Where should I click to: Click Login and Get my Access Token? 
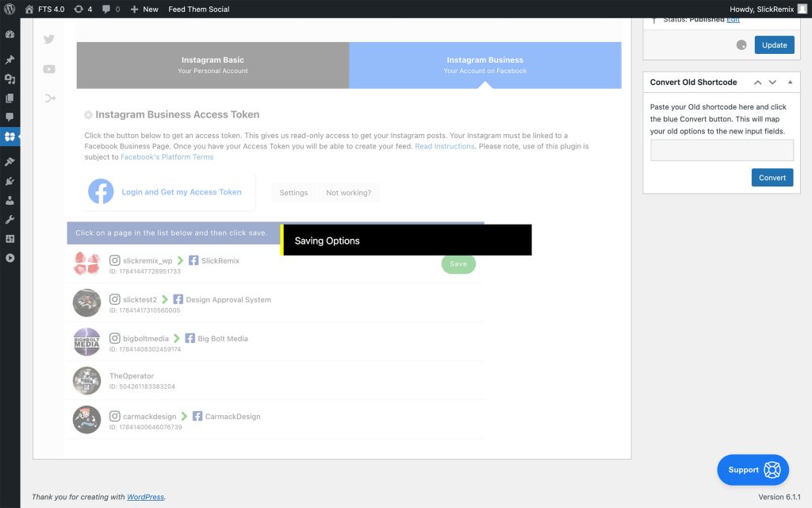pyautogui.click(x=182, y=192)
